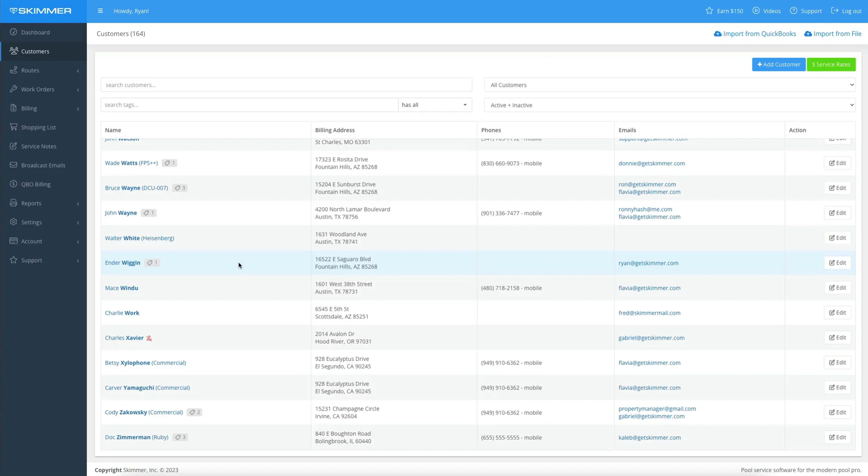Open customer Mace Windu
The image size is (868, 476).
(122, 288)
